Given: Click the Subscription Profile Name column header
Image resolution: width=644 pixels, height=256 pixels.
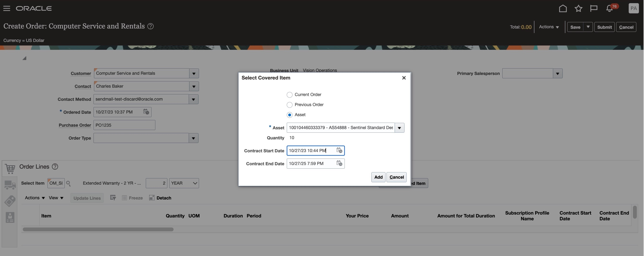Looking at the screenshot, I should (x=527, y=216).
